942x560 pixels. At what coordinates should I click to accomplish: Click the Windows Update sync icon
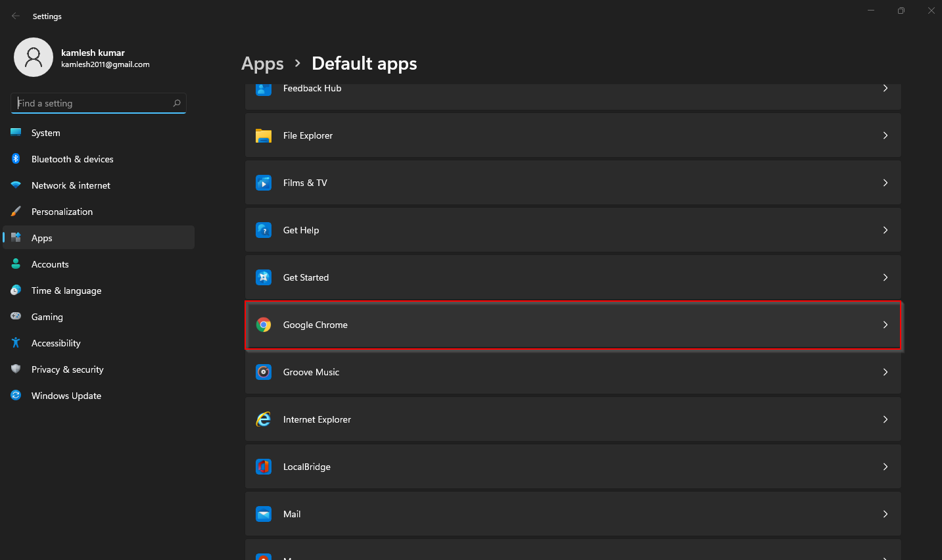[x=16, y=395]
